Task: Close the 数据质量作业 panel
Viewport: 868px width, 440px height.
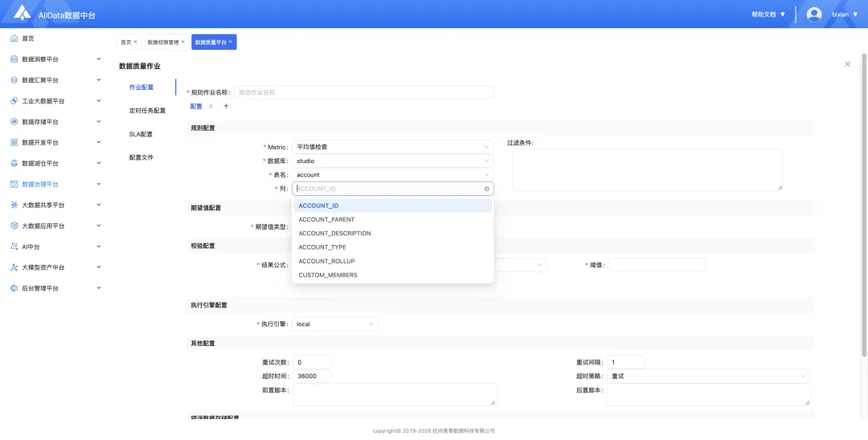Action: coord(848,64)
